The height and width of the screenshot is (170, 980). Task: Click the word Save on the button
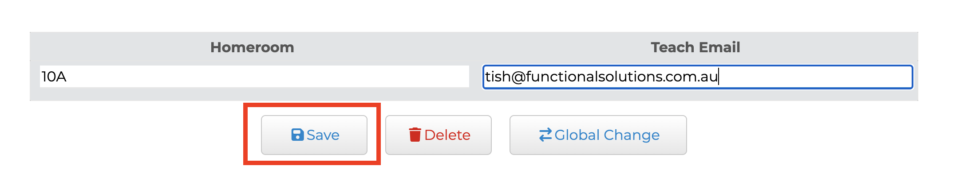point(323,135)
